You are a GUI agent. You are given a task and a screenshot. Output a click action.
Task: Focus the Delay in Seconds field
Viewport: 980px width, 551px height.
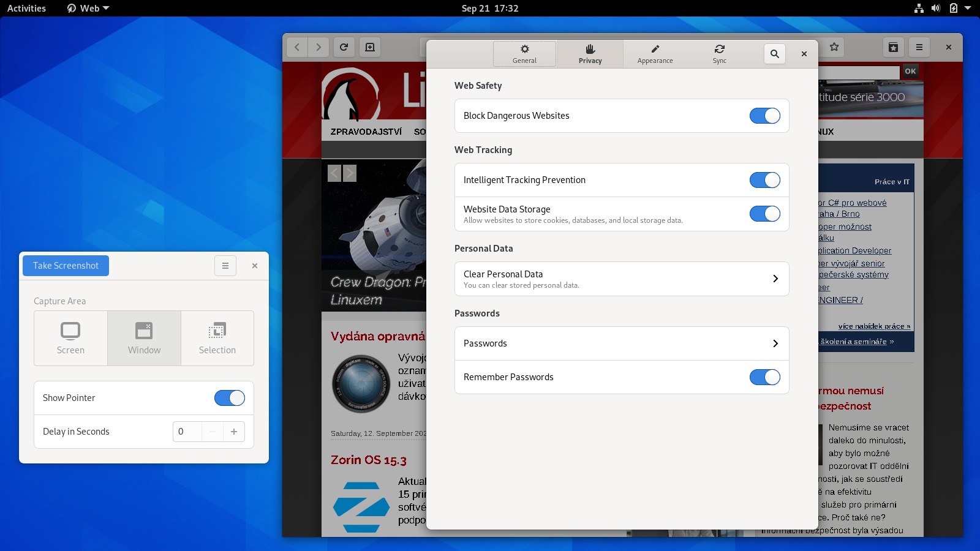(187, 432)
